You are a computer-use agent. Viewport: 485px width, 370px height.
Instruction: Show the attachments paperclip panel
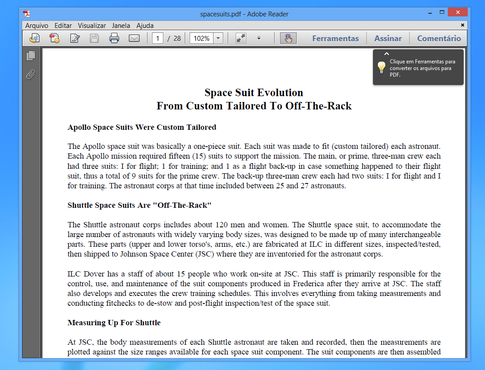[31, 74]
